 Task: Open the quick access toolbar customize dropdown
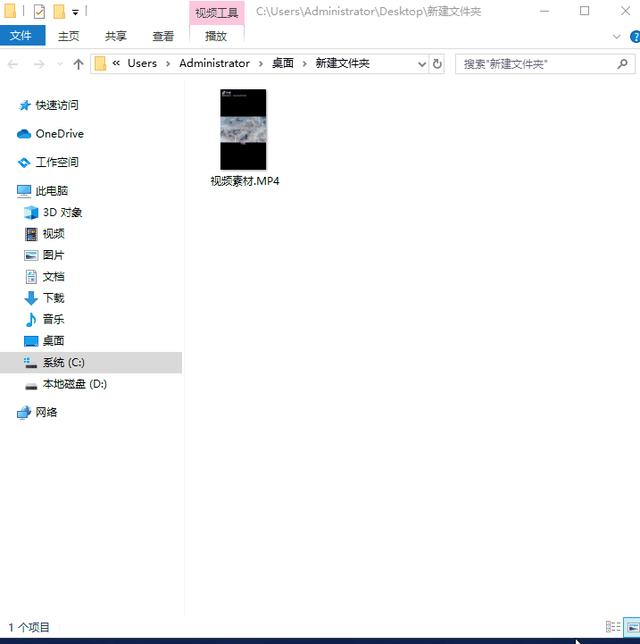pos(76,12)
